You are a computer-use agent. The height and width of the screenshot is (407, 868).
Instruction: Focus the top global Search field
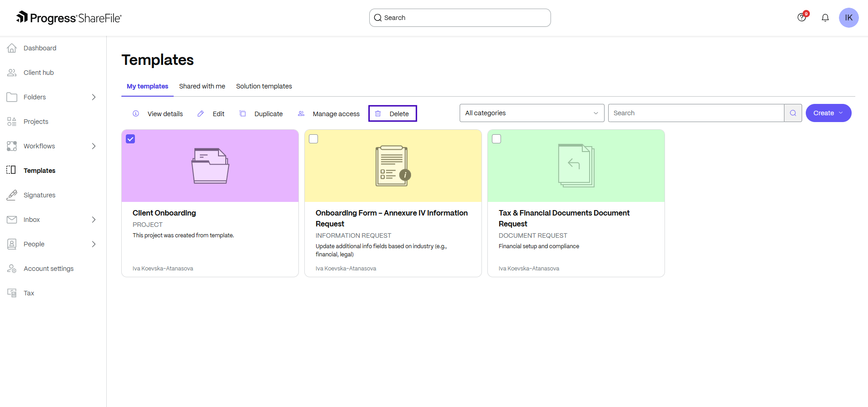coord(460,18)
